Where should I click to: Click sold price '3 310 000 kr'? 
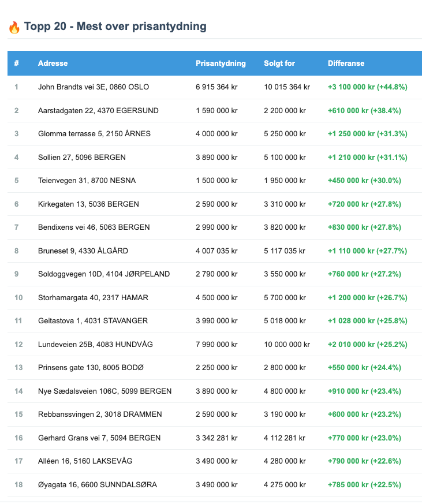coord(285,204)
